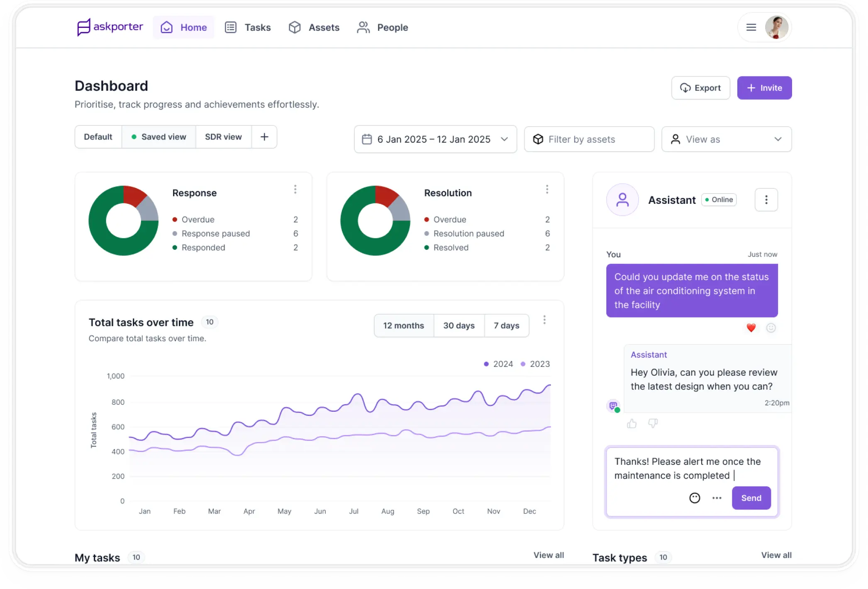This screenshot has width=868, height=589.
Task: Open the People section icon
Action: coord(363,27)
